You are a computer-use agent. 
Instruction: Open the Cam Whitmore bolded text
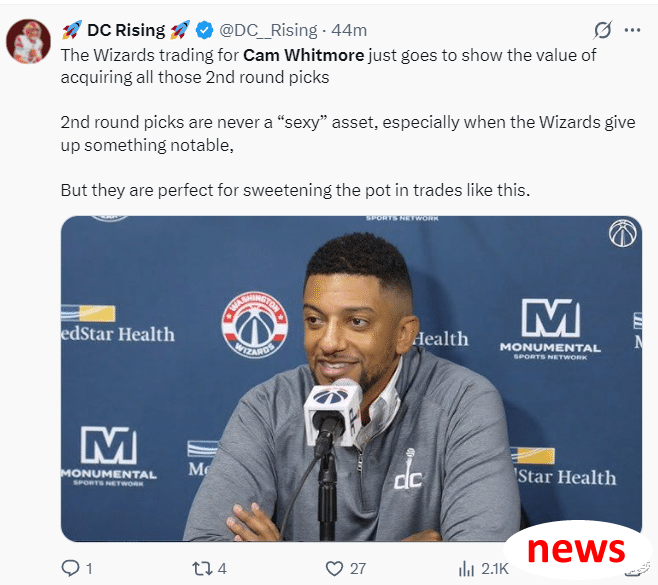point(303,55)
